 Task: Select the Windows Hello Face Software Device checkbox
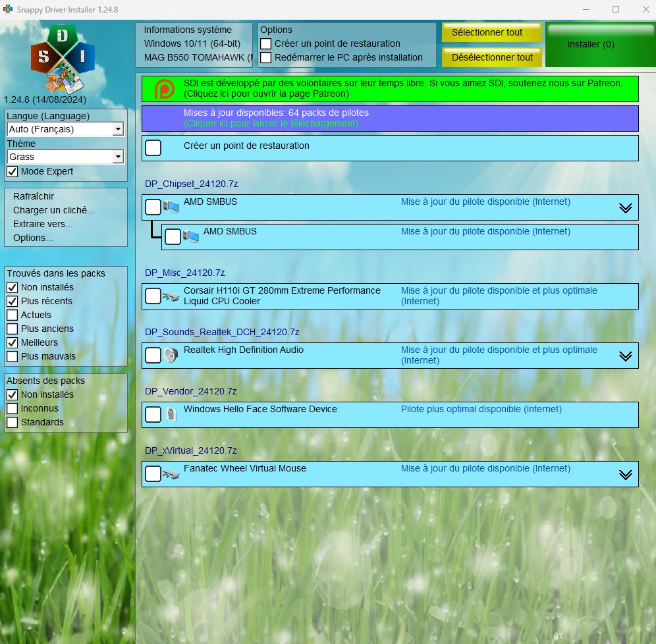[153, 414]
